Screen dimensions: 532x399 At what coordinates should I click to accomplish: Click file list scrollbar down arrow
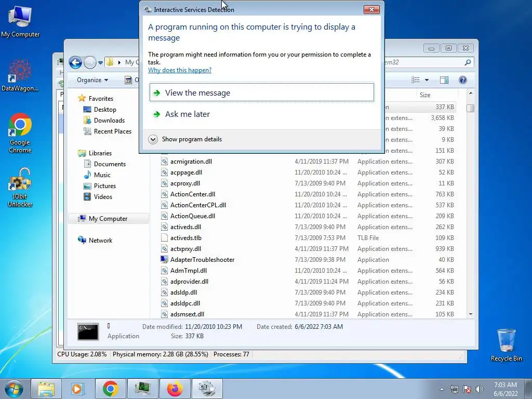471,314
